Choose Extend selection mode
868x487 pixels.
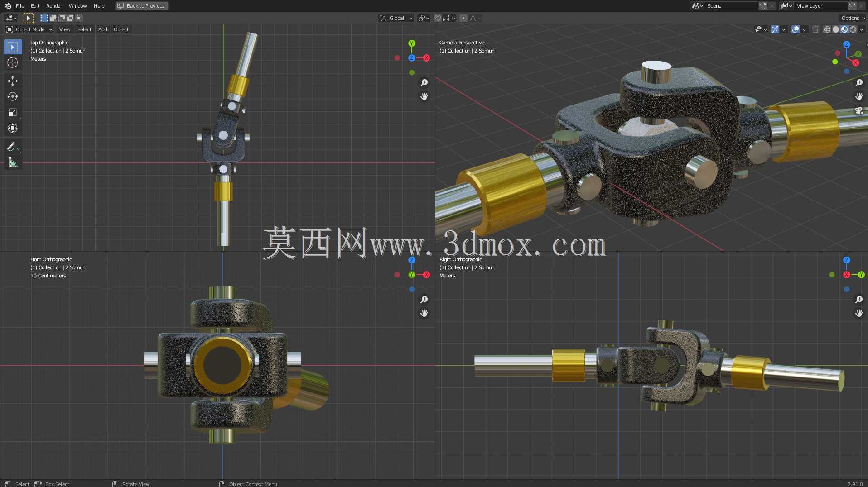(53, 18)
